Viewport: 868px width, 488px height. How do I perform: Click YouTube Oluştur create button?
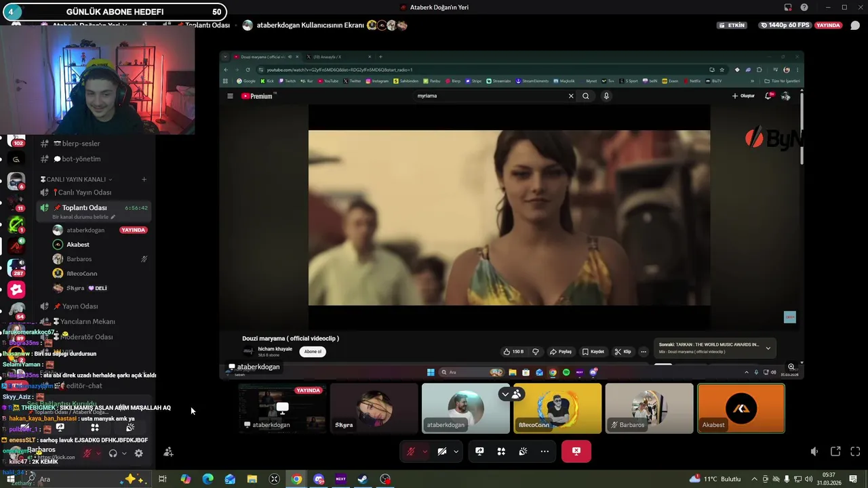tap(744, 96)
